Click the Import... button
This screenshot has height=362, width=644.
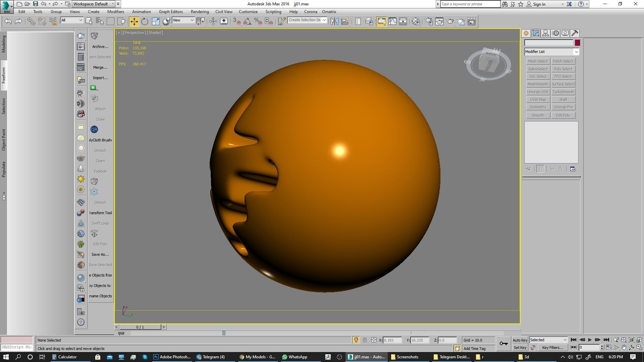click(100, 78)
